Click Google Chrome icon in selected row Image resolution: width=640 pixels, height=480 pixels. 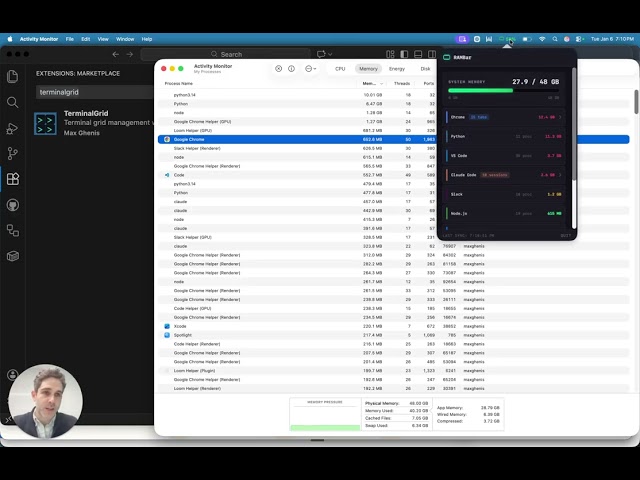click(167, 139)
